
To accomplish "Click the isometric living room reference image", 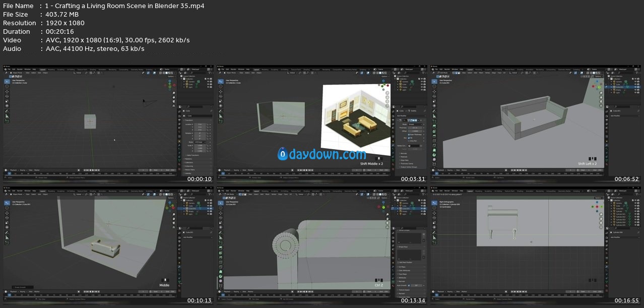I will (x=356, y=119).
